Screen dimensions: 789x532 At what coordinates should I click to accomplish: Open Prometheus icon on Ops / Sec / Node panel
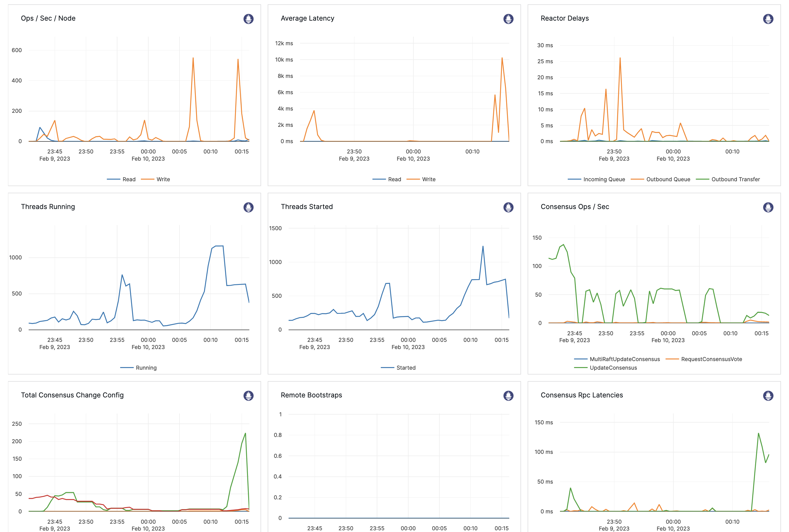point(248,19)
